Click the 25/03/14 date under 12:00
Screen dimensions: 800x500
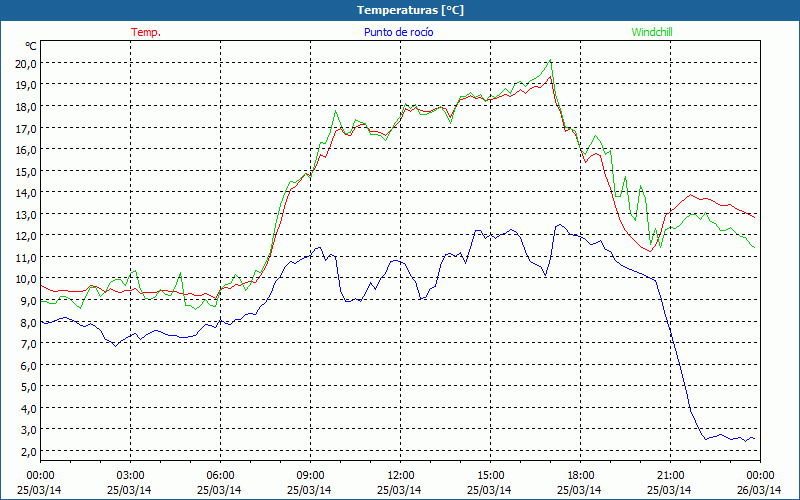pyautogui.click(x=399, y=490)
